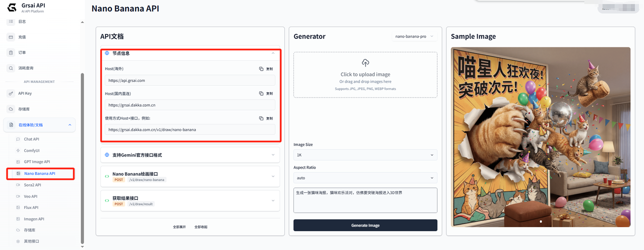The width and height of the screenshot is (644, 250).
Task: Open the Image Size dropdown
Action: pos(365,155)
